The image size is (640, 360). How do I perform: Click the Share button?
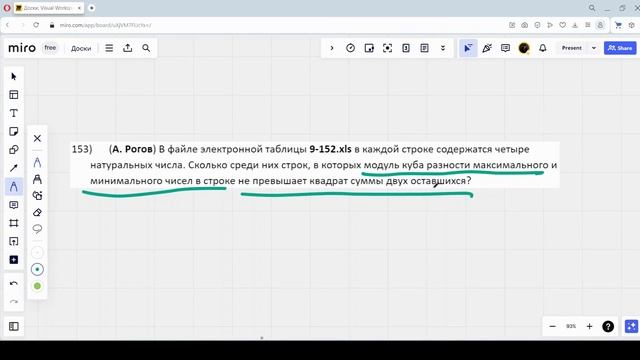[620, 48]
